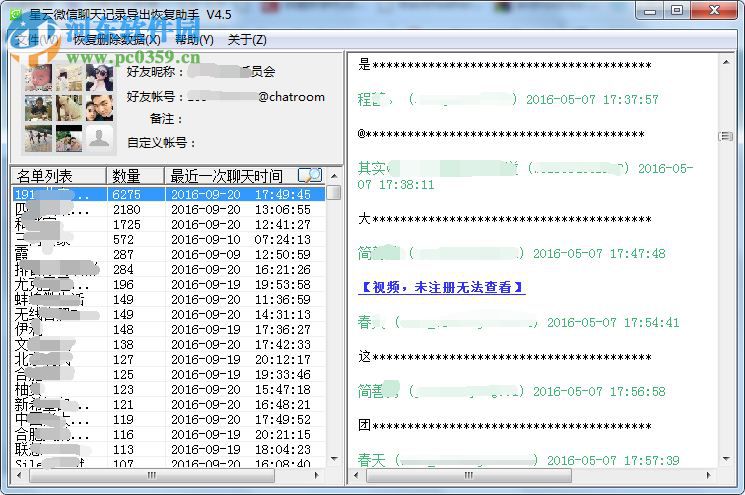The width and height of the screenshot is (745, 495).
Task: Open the 【视频，未注册无法查看】 link
Action: [442, 287]
